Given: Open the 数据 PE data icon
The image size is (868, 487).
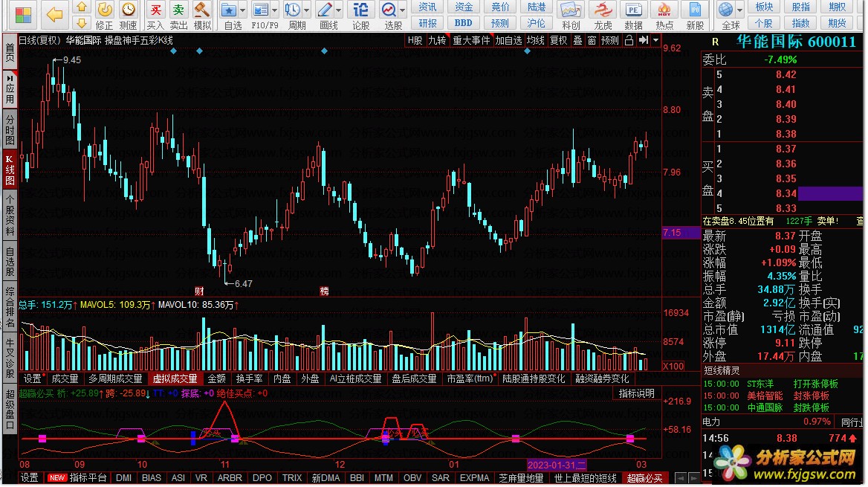Looking at the screenshot, I should click(633, 10).
